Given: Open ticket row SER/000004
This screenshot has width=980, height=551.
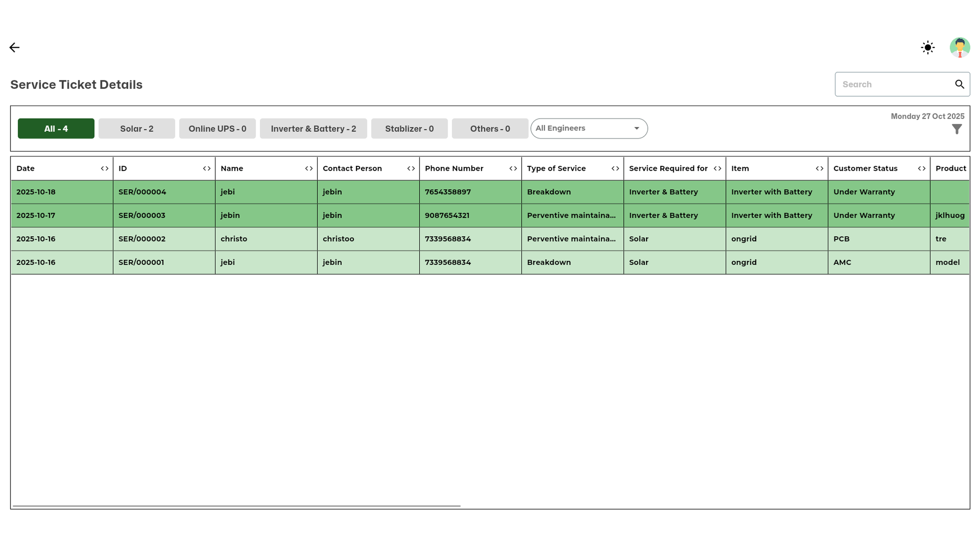Looking at the screenshot, I should coord(142,192).
